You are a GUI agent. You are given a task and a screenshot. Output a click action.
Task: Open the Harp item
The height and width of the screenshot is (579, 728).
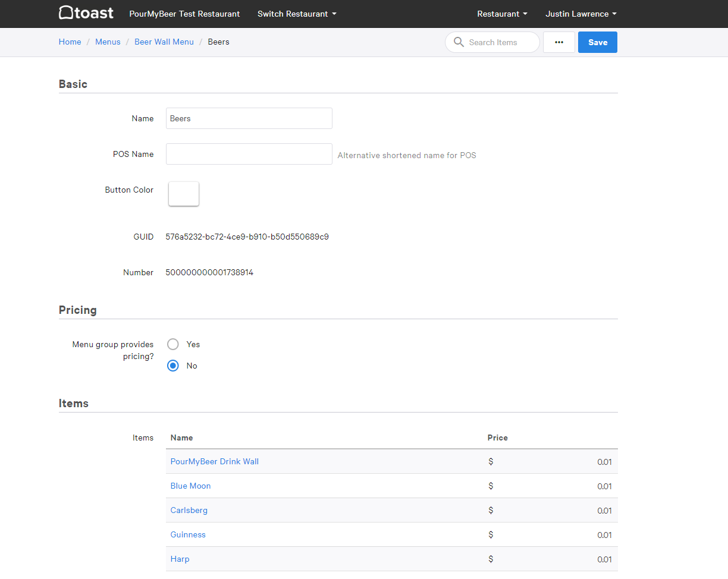pos(180,559)
